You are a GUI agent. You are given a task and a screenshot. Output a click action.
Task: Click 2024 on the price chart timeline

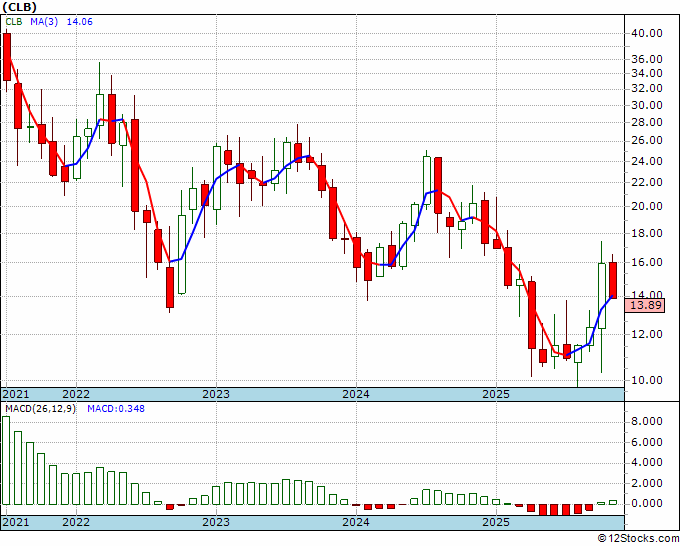(356, 394)
